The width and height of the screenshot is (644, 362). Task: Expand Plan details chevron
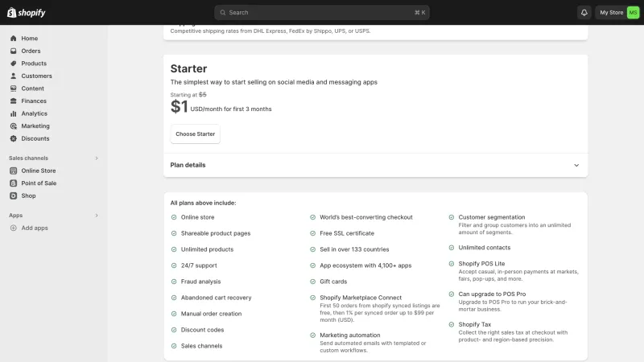[x=576, y=165]
